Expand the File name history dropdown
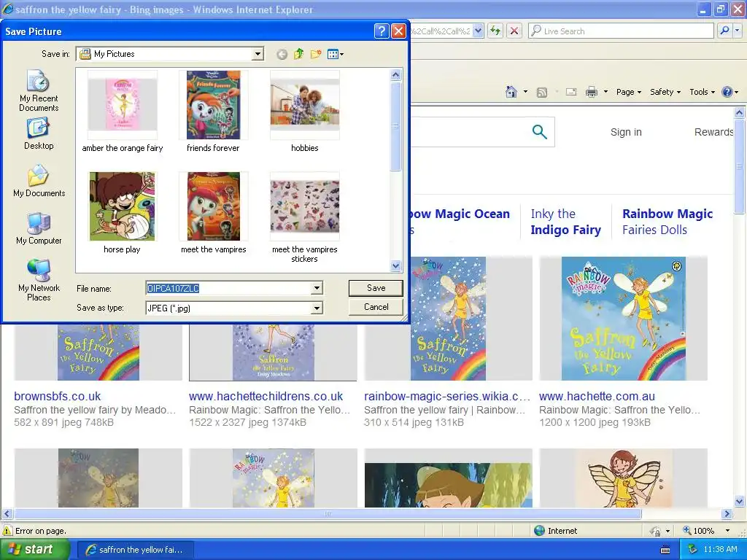Image resolution: width=747 pixels, height=560 pixels. click(x=317, y=288)
